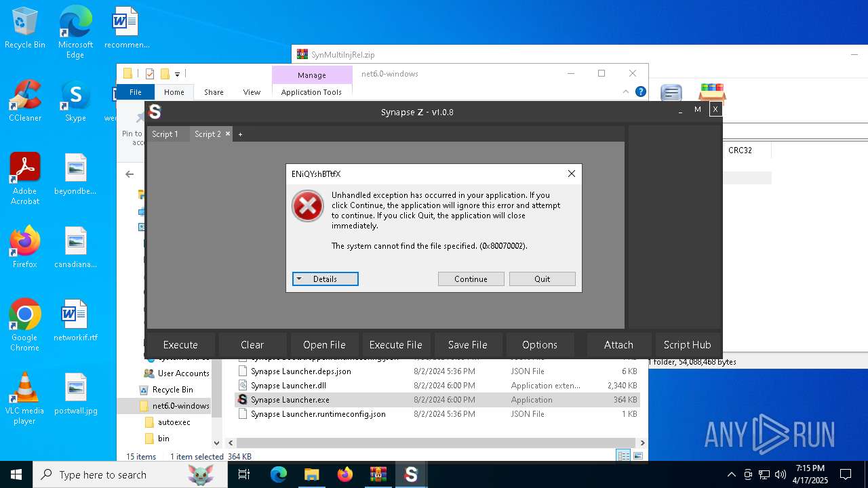This screenshot has height=488, width=868.
Task: Open VLC media player desktop shortcut
Action: point(25,399)
